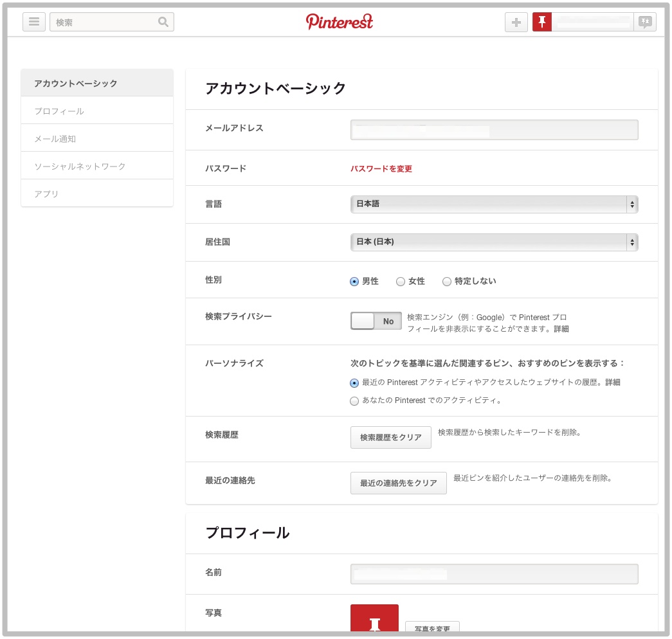The height and width of the screenshot is (639, 672).
Task: Select 女性 gender radio button
Action: (400, 282)
